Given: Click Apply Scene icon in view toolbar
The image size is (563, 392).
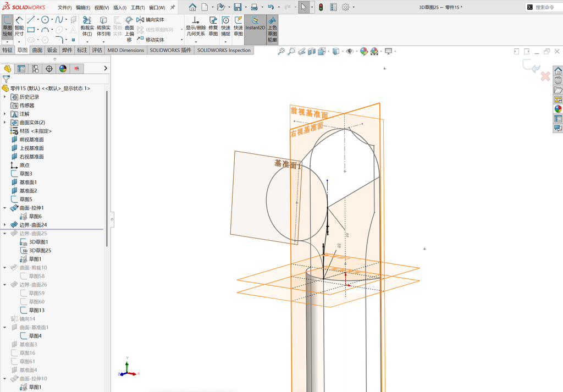Looking at the screenshot, I should pyautogui.click(x=374, y=51).
